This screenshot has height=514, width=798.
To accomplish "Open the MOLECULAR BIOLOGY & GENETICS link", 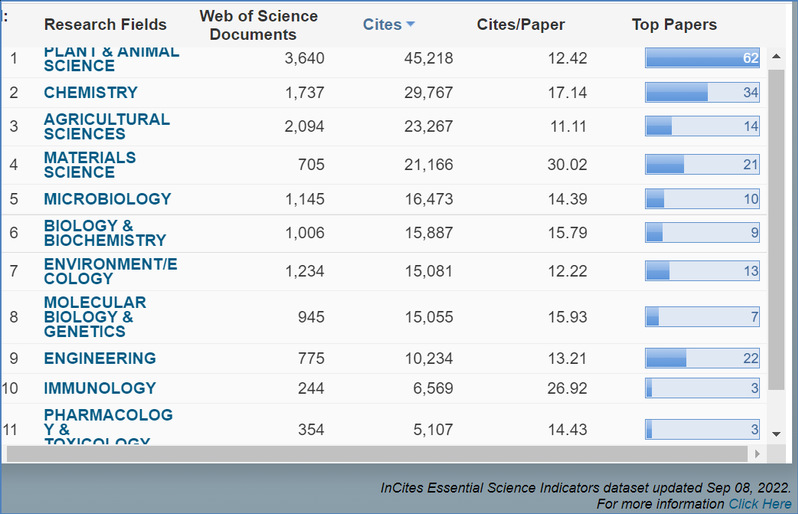I will (94, 317).
